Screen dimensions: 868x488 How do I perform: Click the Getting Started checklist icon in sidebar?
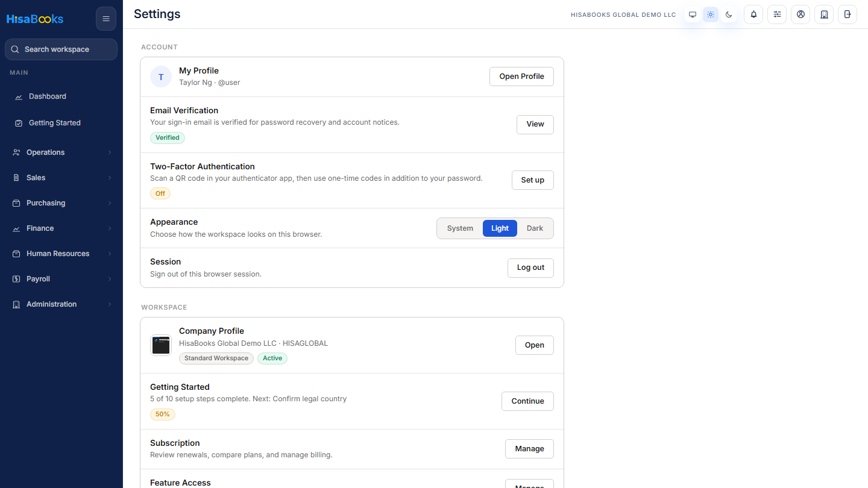[x=19, y=123]
